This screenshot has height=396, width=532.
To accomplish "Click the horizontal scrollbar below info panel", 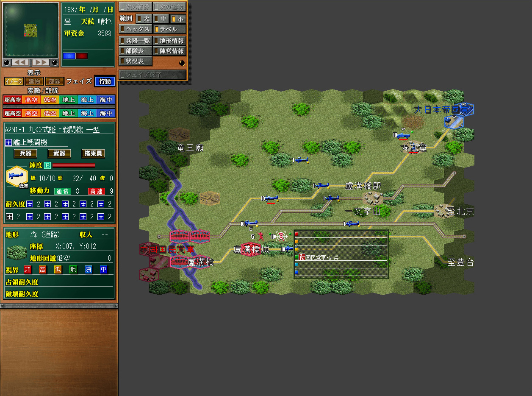I will pyautogui.click(x=59, y=305).
